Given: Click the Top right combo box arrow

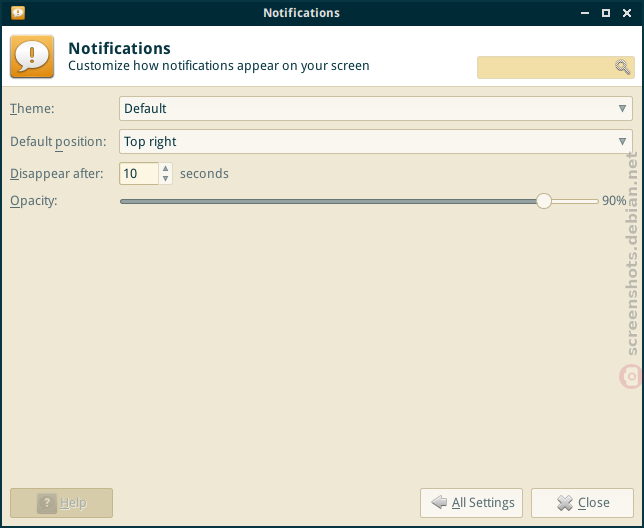Looking at the screenshot, I should coord(622,142).
